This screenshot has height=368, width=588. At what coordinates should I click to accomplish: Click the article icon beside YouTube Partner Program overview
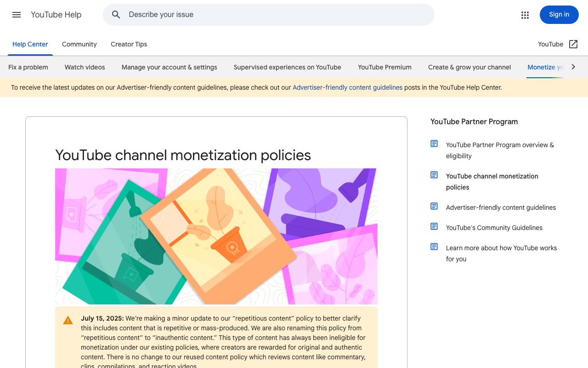(434, 144)
